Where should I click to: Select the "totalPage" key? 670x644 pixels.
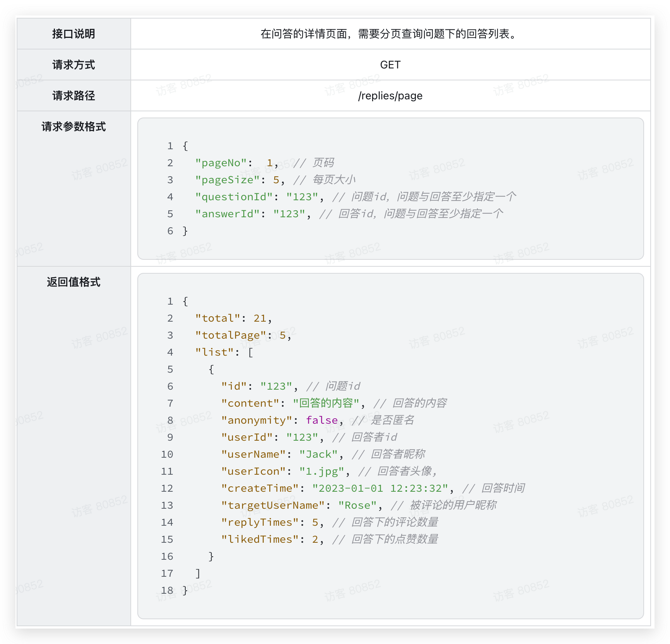(x=231, y=335)
